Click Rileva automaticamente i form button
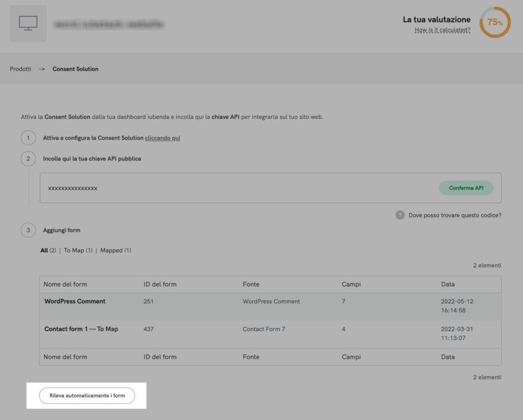 tap(87, 395)
